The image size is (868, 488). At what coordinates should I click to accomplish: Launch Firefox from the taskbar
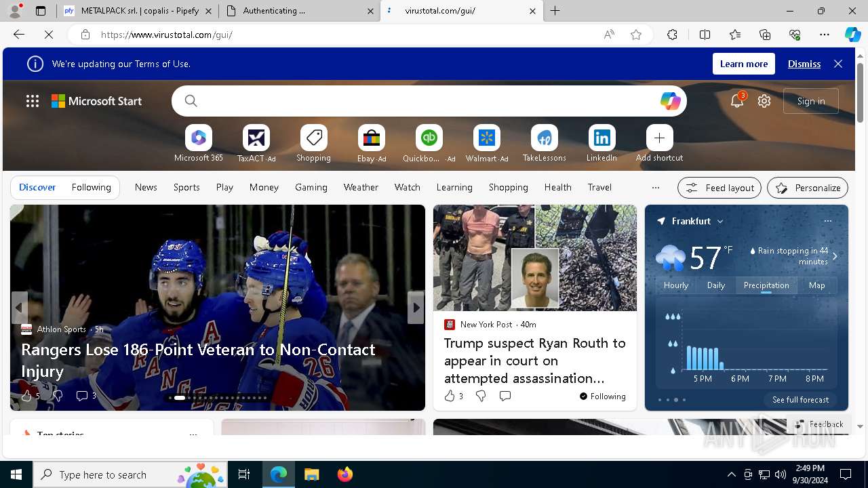coord(344,474)
